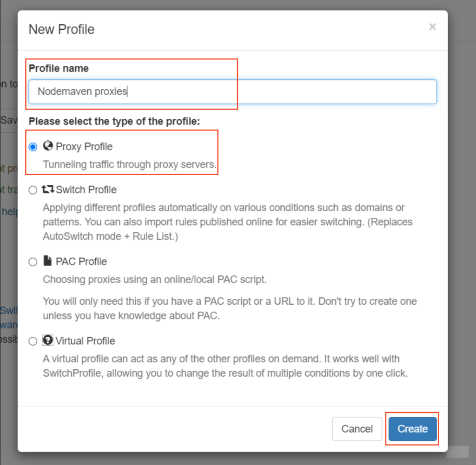Click the repeat-arrows icon beside Switch Profile

coord(48,189)
